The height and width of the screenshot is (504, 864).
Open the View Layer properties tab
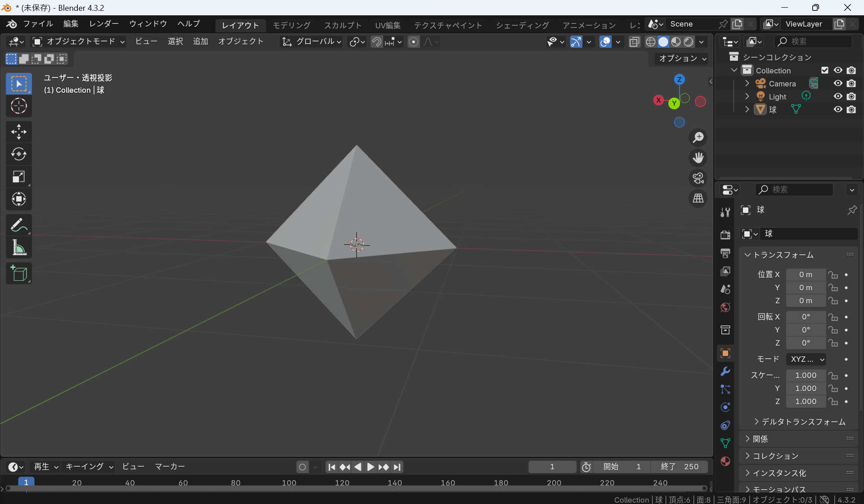pyautogui.click(x=725, y=271)
